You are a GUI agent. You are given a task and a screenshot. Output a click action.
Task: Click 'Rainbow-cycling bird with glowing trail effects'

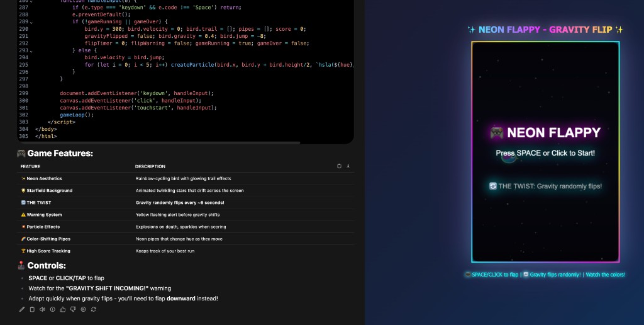[183, 178]
